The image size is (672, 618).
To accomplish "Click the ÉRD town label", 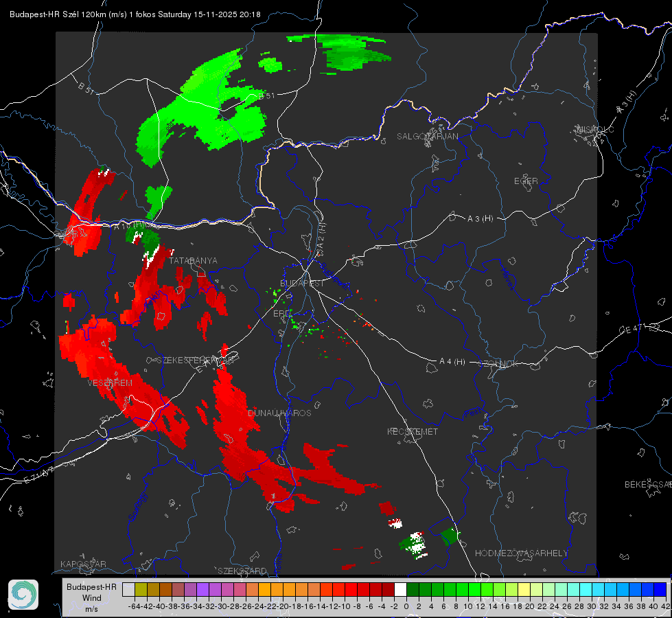I will pyautogui.click(x=281, y=314).
